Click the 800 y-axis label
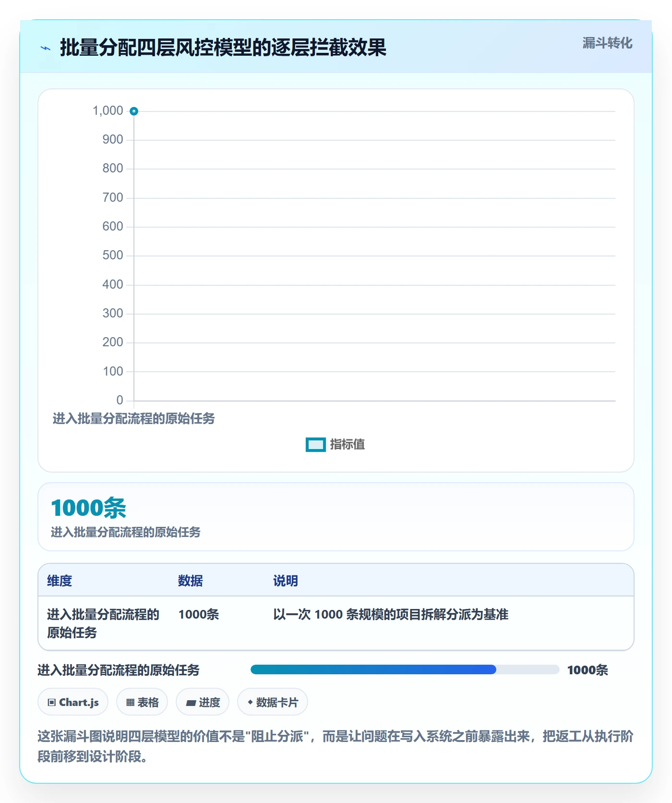The image size is (672, 803). 113,169
